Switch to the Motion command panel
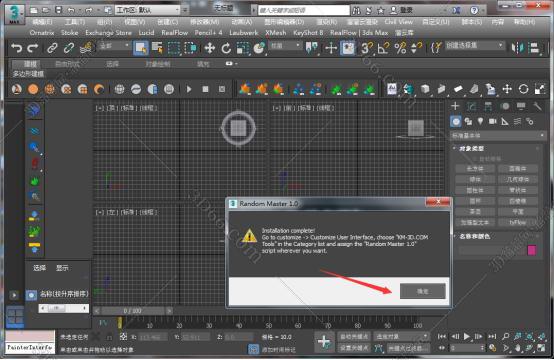This screenshot has width=554, height=360. [505, 106]
